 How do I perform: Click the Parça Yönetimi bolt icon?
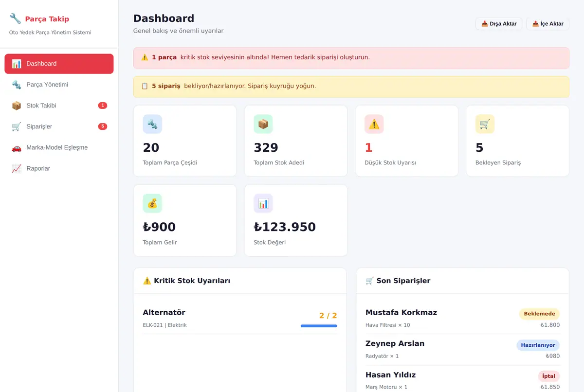(17, 85)
